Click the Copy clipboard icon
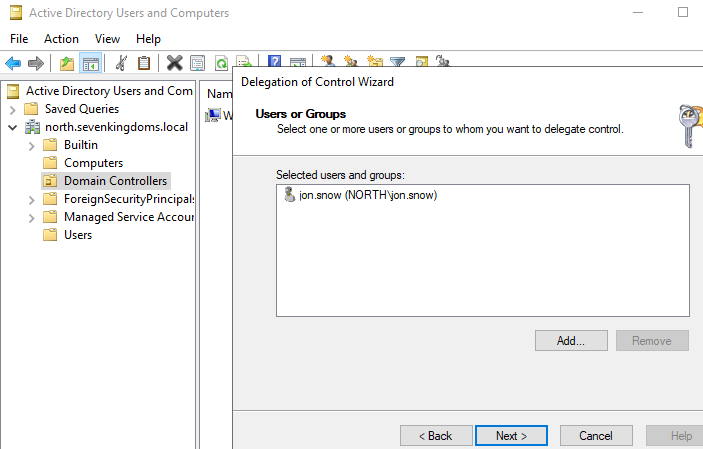Image resolution: width=703 pixels, height=449 pixels. 144,63
